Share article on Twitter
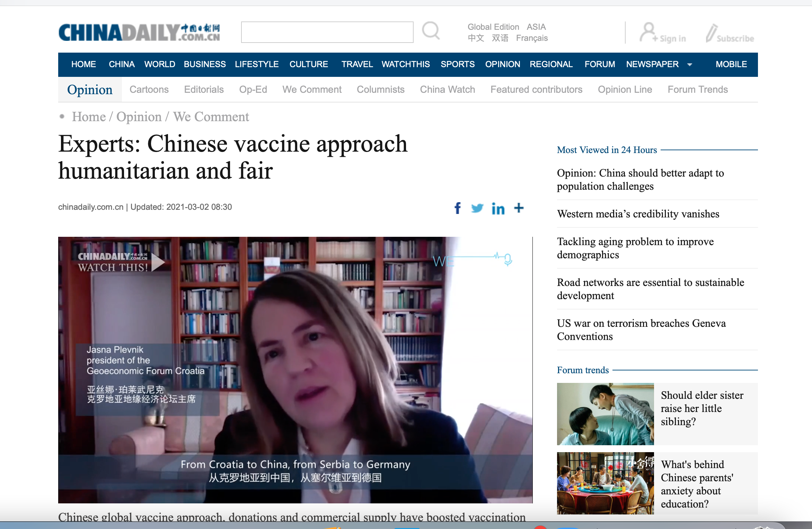812x529 pixels. click(477, 208)
